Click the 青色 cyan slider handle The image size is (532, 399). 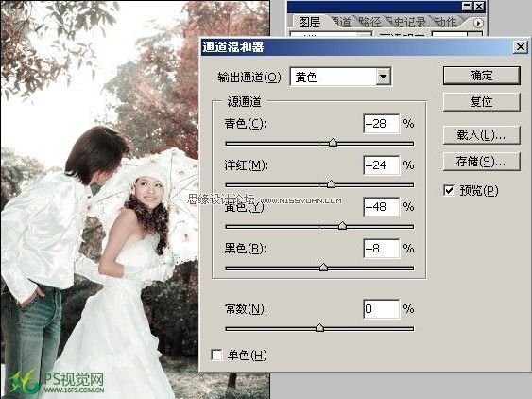click(x=334, y=142)
